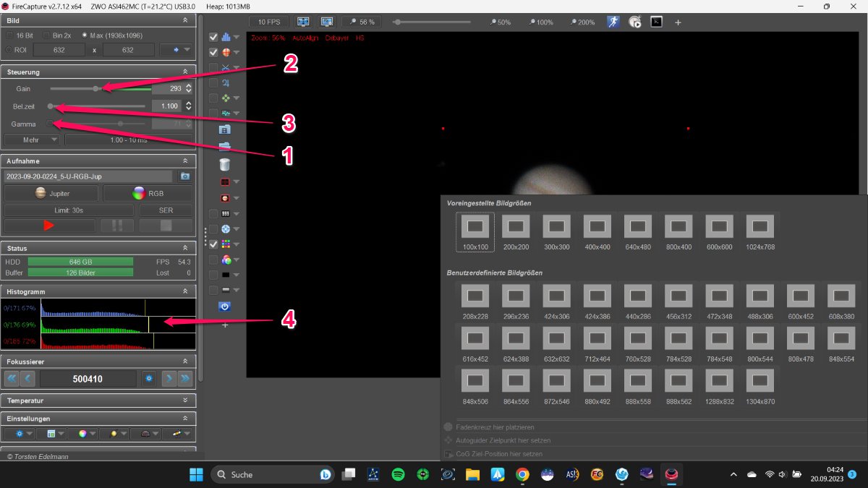Click the blue power icon in tool strip
The height and width of the screenshot is (488, 868).
pyautogui.click(x=224, y=307)
